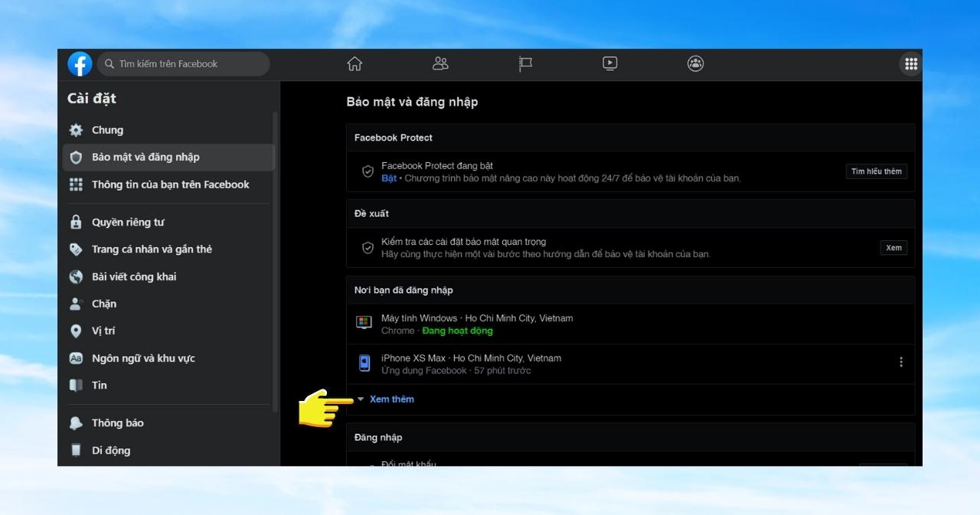Click globe icon beside Bài viết công khai
Screen dimensions: 980x515
tap(76, 277)
